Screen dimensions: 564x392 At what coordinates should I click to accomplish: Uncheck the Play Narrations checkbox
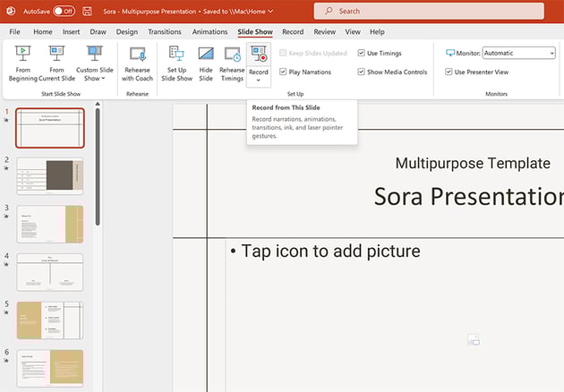(283, 72)
